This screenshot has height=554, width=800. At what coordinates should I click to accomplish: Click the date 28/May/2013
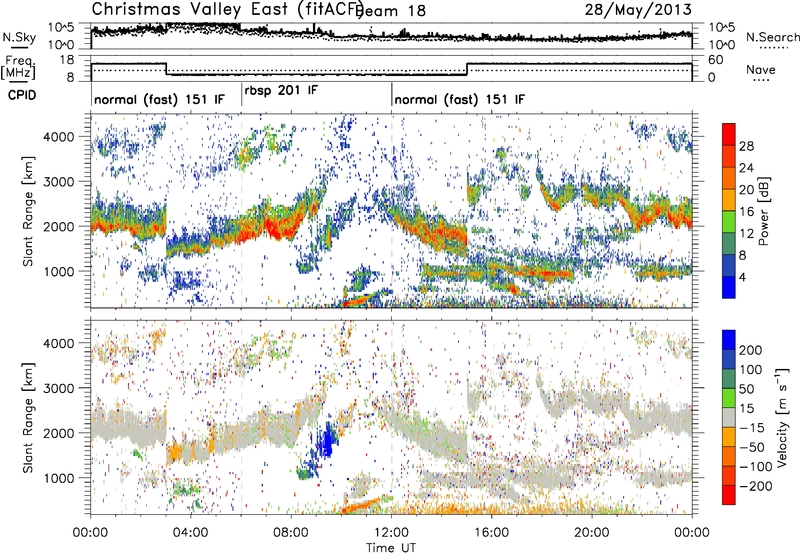(638, 9)
